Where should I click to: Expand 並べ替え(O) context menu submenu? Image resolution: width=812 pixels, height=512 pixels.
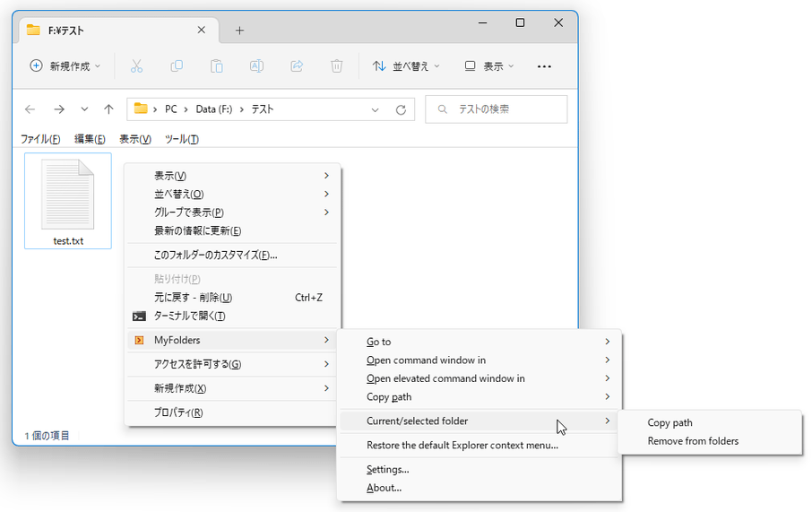click(x=232, y=194)
